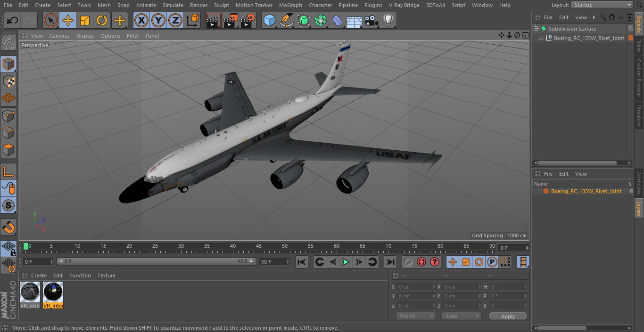Expand Boeing_RC_135W_Rivet_Joint object tree node

541,38
